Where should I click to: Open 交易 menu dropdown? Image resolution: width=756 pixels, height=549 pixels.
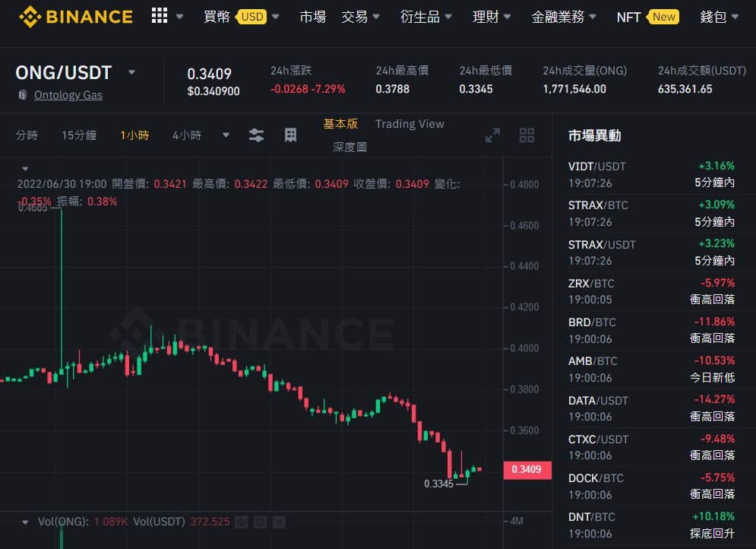click(x=360, y=17)
